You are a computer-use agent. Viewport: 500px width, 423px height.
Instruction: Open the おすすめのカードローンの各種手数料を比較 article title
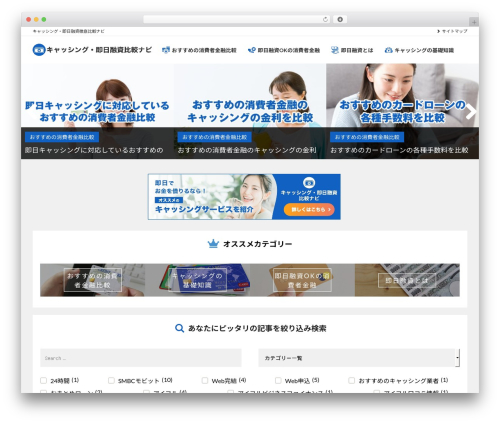(399, 150)
